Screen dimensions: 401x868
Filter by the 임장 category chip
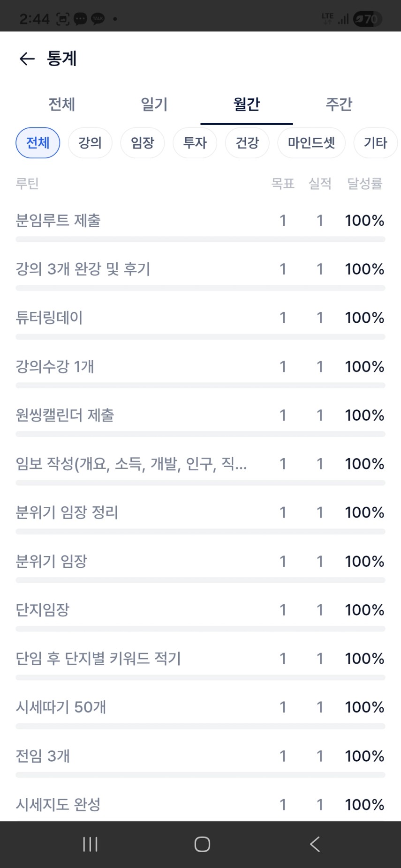[143, 143]
